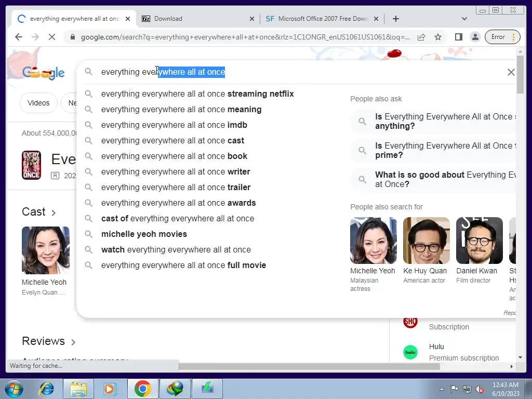
Task: Click the muted volume tray icon
Action: click(x=480, y=389)
